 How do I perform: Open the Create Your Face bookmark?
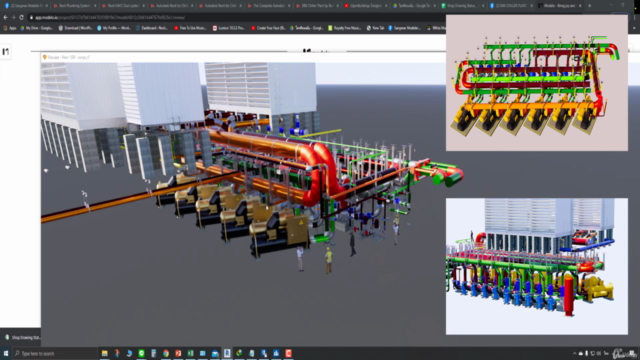(268, 28)
